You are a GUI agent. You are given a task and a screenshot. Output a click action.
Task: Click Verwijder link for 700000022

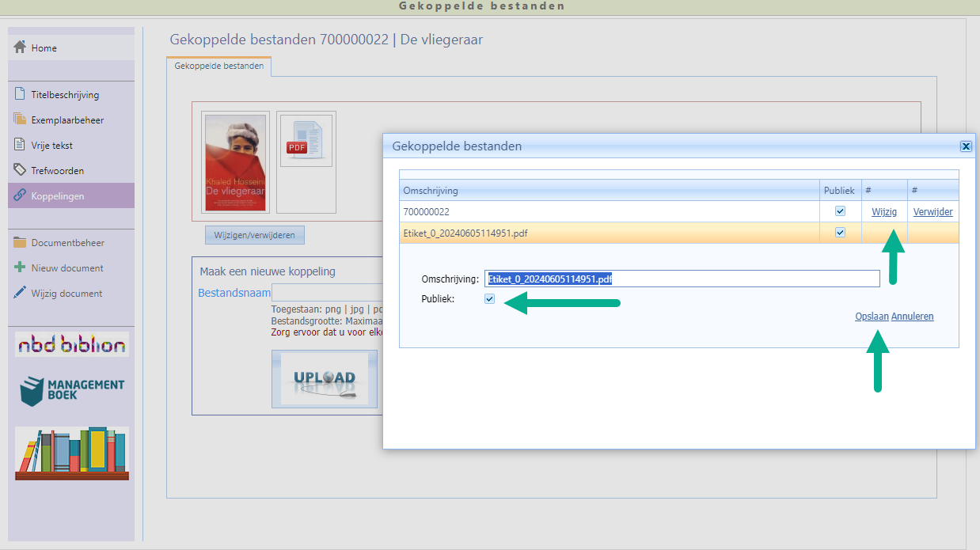(933, 212)
